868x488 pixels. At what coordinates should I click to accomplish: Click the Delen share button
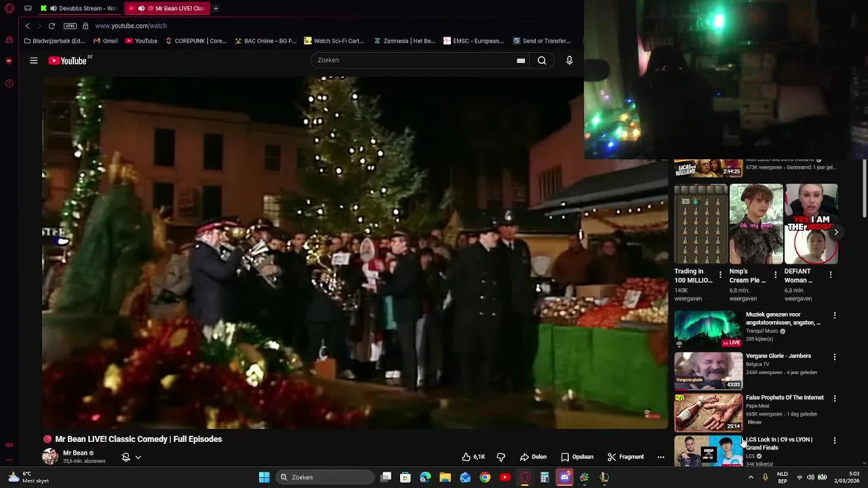click(x=533, y=457)
